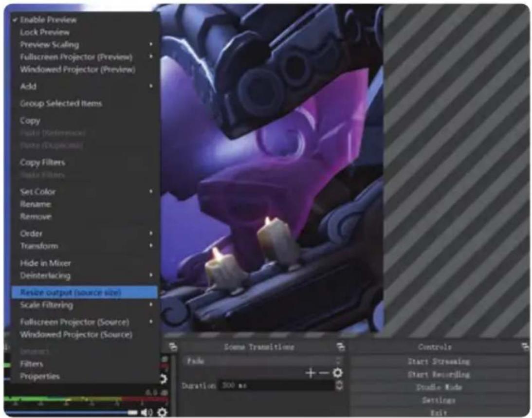Expand Fullscreen Projector (Preview) submenu
This screenshot has width=532, height=418.
coord(85,56)
